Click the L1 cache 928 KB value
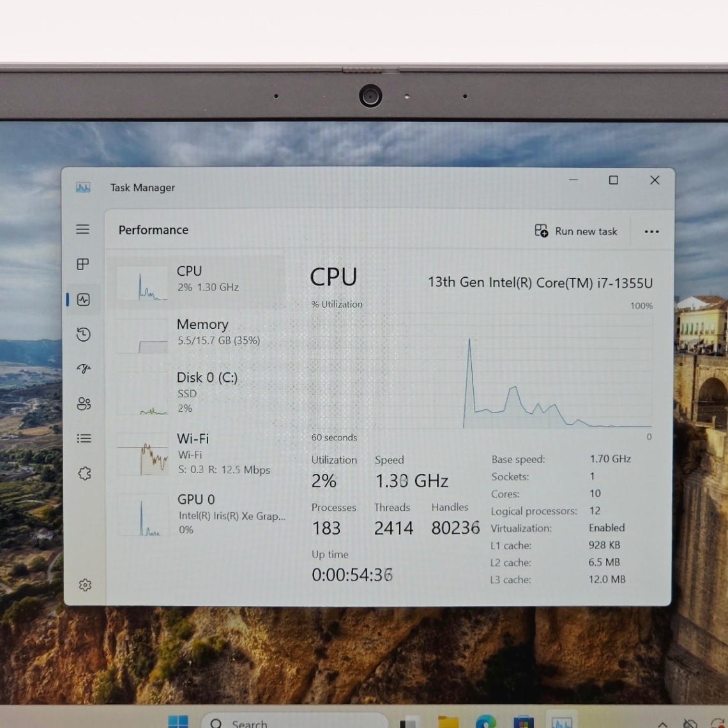The width and height of the screenshot is (728, 728). coord(605,545)
